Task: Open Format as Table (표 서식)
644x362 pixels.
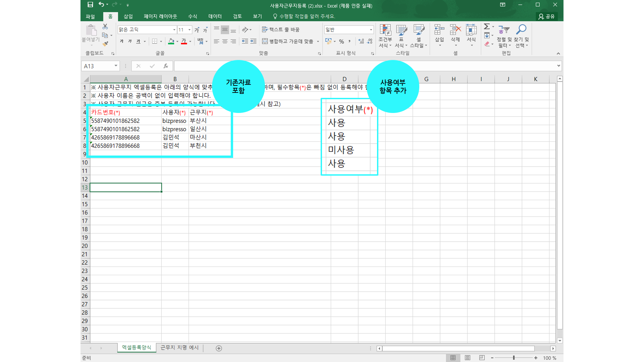Action: pos(401,36)
